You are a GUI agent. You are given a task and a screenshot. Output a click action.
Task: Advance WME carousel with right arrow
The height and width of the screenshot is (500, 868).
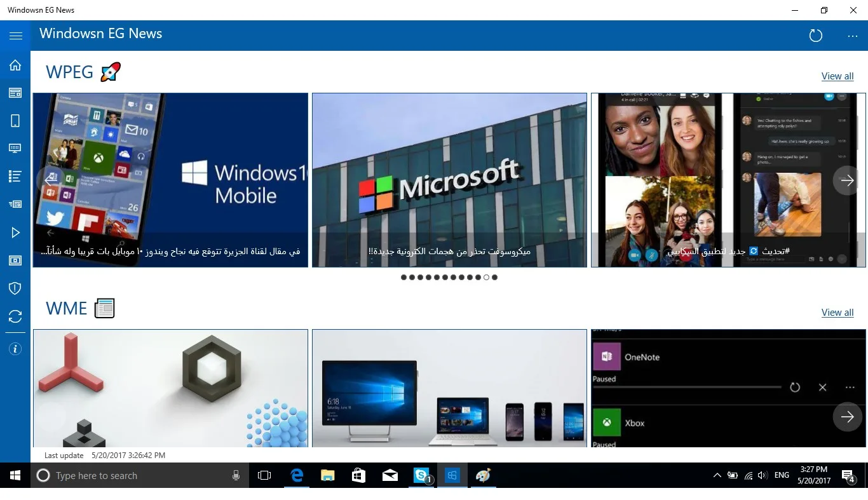pos(847,417)
